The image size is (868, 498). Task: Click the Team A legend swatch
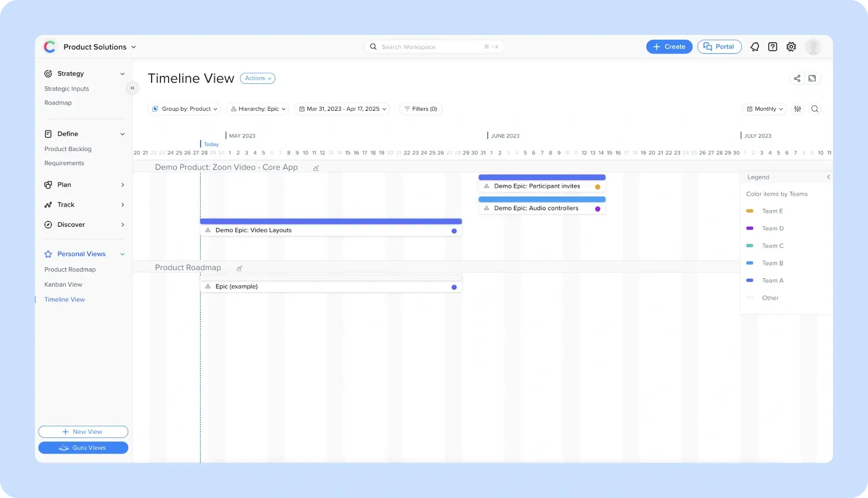pos(750,280)
